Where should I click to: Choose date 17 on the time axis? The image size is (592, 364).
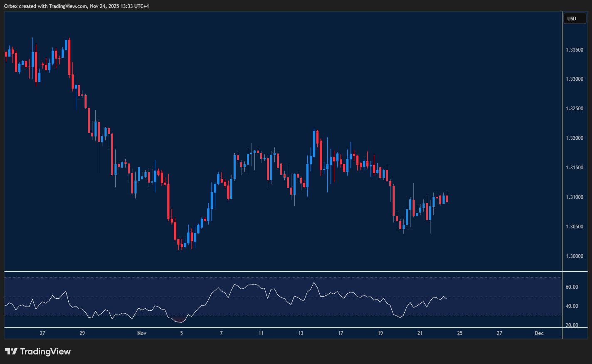point(341,333)
